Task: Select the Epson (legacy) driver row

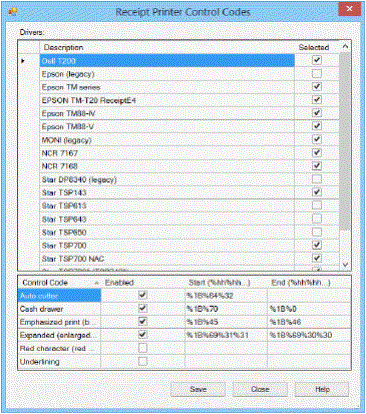Action: pyautogui.click(x=167, y=74)
